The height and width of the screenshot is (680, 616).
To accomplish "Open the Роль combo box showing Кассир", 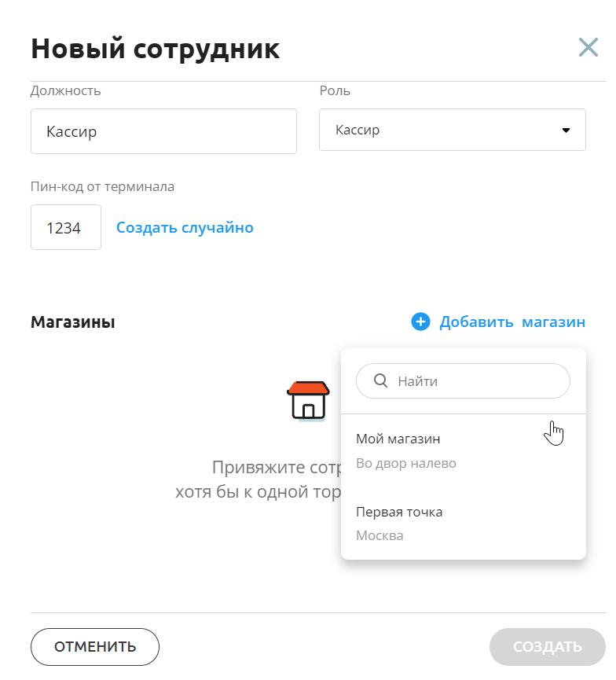I will [452, 130].
